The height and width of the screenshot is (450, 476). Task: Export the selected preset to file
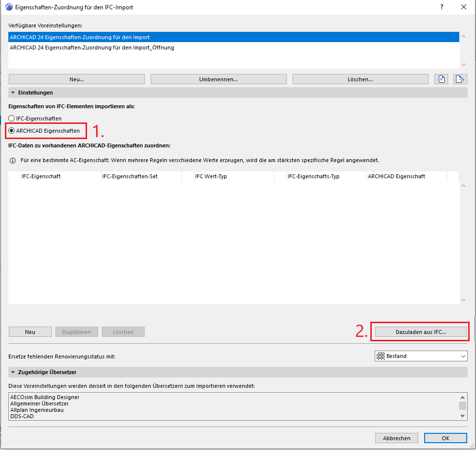(460, 79)
